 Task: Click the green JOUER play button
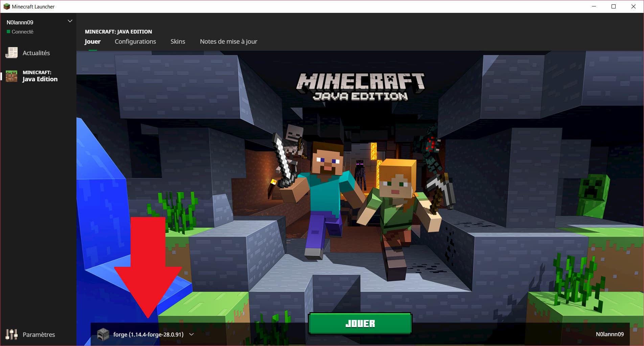[x=360, y=323]
